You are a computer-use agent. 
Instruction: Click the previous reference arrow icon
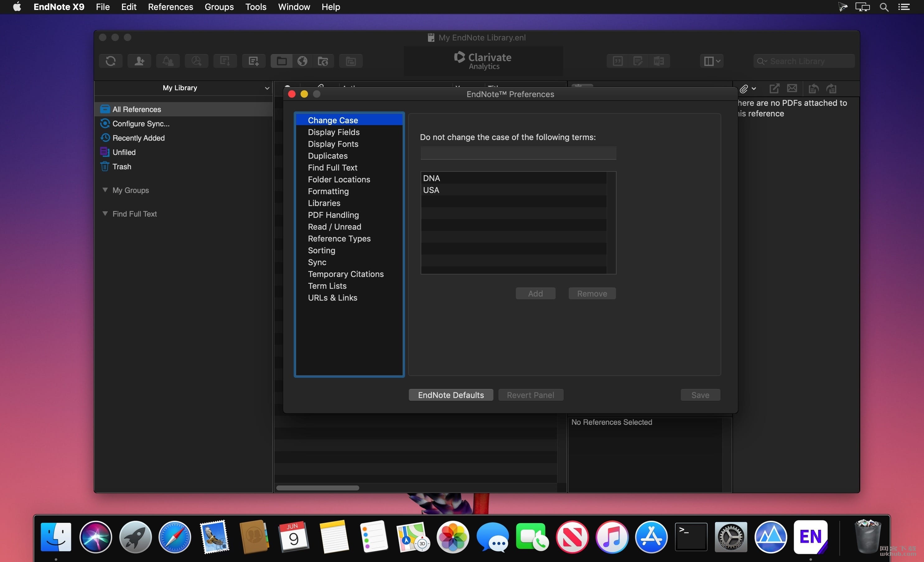[813, 89]
